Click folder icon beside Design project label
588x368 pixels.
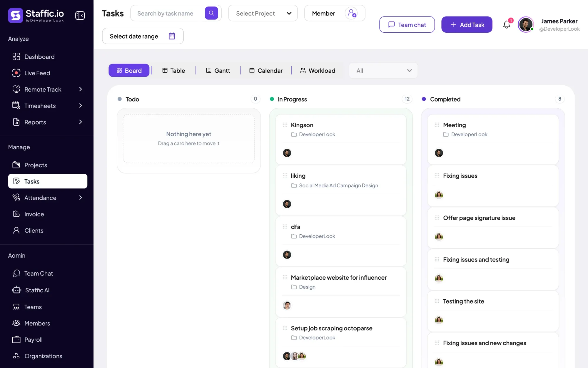click(x=294, y=287)
